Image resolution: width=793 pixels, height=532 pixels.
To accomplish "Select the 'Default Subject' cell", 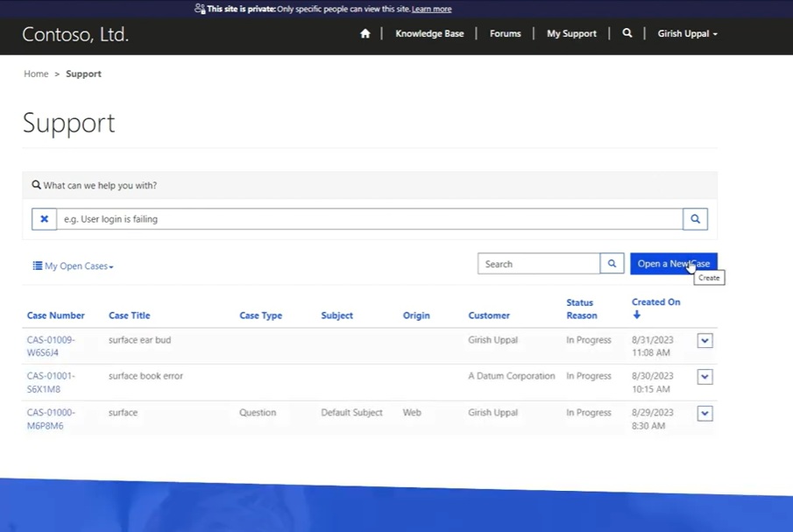I will 351,413.
